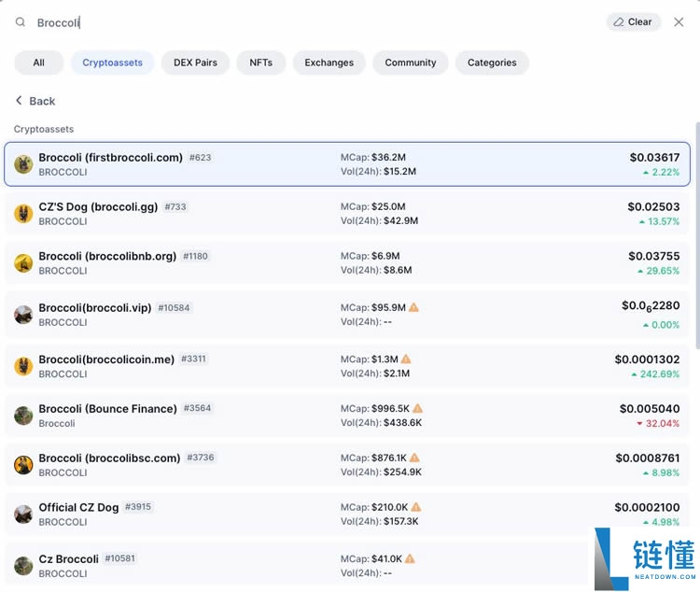Click firstbroccoli.com coin logo icon
Screen dimensions: 700x592
[23, 164]
